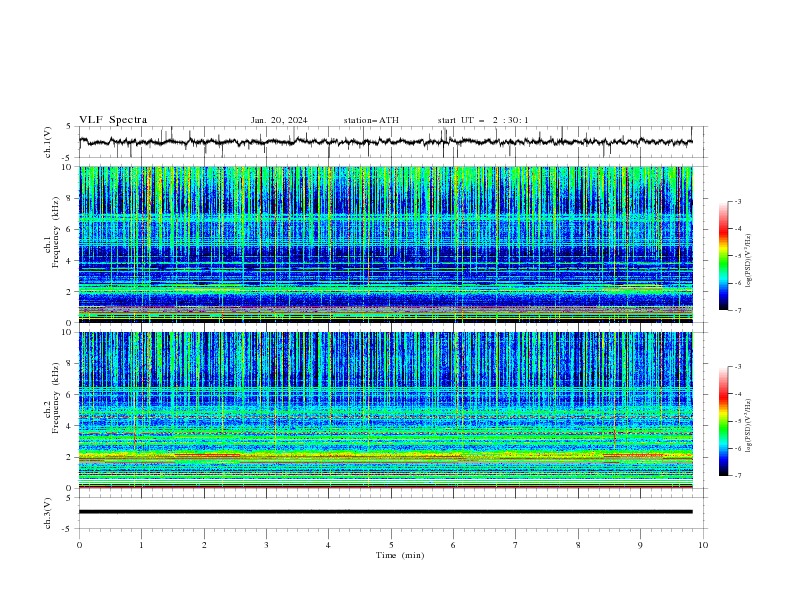Click time axis tick label '10'
The width and height of the screenshot is (792, 612).
click(703, 545)
